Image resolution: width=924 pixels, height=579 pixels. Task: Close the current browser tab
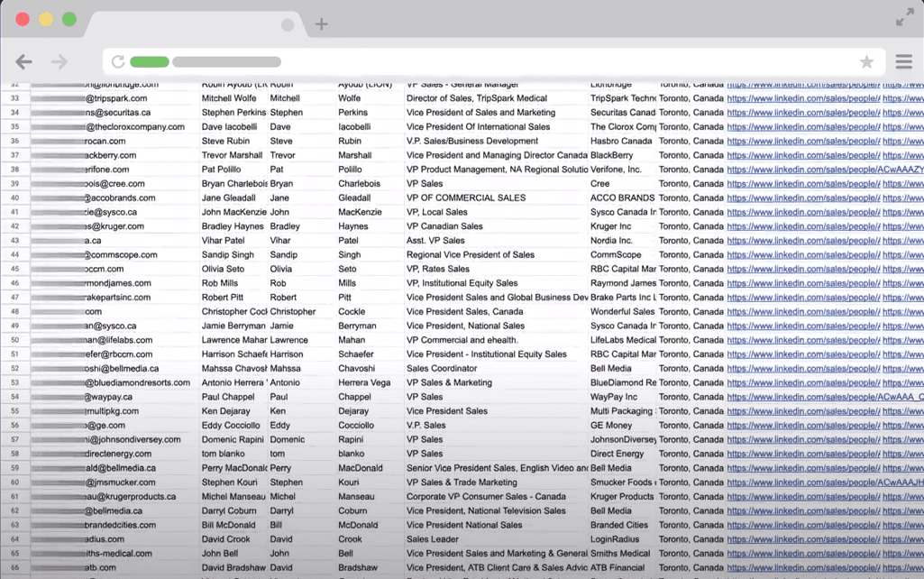[288, 24]
